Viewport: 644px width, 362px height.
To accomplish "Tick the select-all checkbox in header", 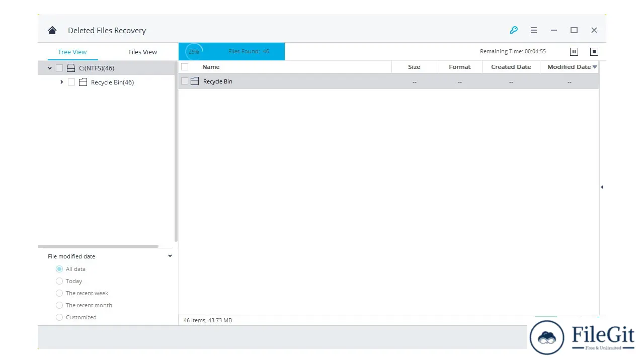I will coord(185,67).
